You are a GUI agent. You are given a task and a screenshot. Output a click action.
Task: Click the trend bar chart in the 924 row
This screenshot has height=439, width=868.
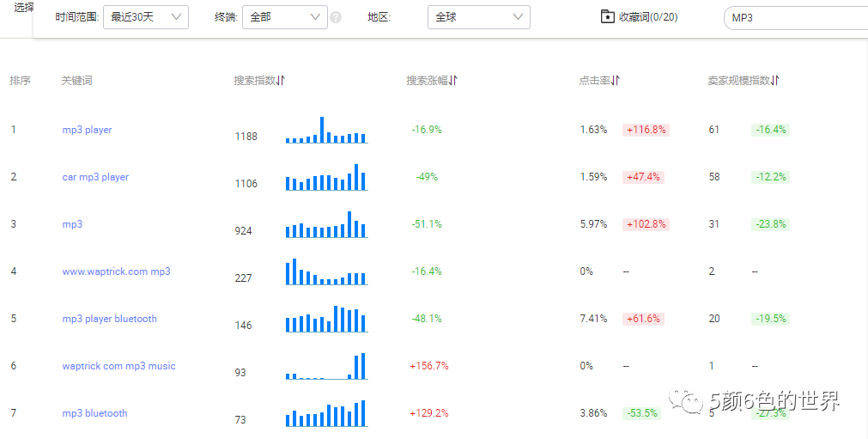click(x=326, y=224)
